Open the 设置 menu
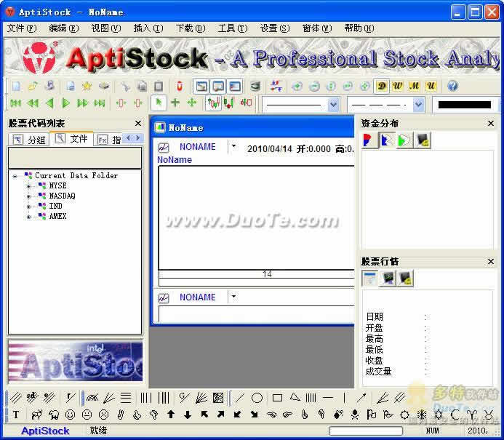This screenshot has width=504, height=440. [x=275, y=28]
